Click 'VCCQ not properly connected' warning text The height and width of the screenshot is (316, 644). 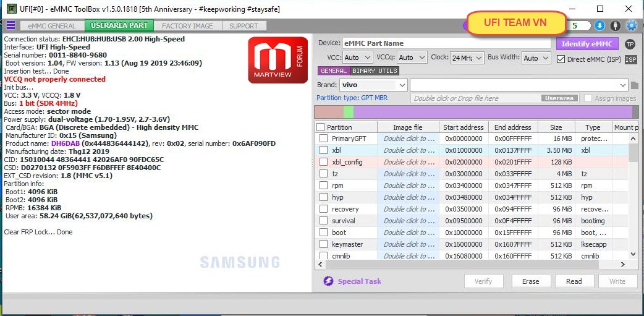(x=54, y=79)
